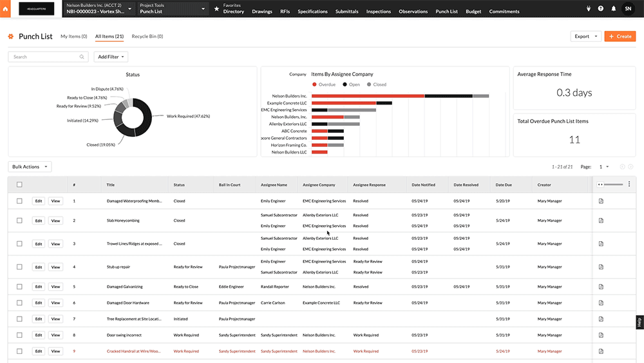Open PDF icon for item 1 row

pyautogui.click(x=601, y=201)
